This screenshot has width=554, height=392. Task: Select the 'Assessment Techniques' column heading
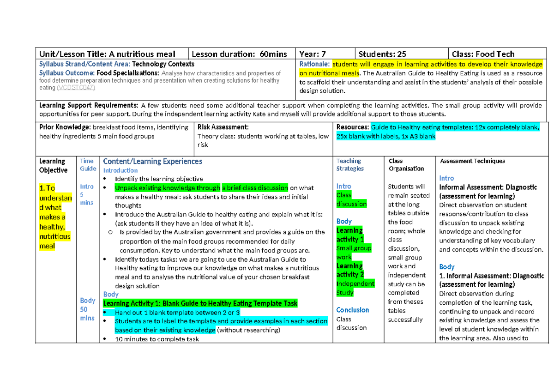(472, 161)
